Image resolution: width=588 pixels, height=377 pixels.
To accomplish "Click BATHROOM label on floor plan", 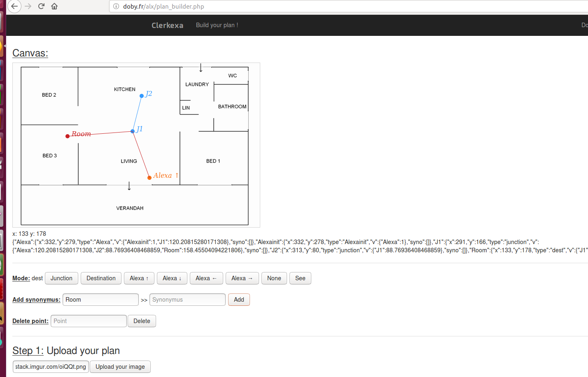I will (232, 107).
